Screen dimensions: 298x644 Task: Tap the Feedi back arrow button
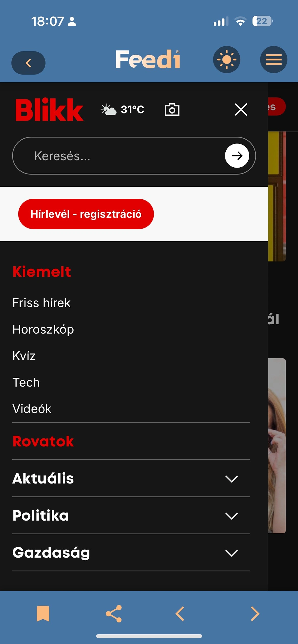[x=28, y=63]
